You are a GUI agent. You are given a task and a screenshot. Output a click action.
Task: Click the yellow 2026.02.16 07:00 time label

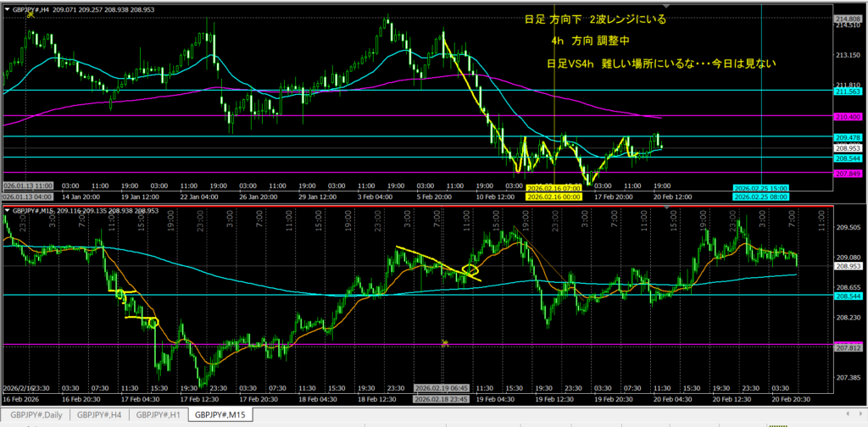[x=552, y=187]
